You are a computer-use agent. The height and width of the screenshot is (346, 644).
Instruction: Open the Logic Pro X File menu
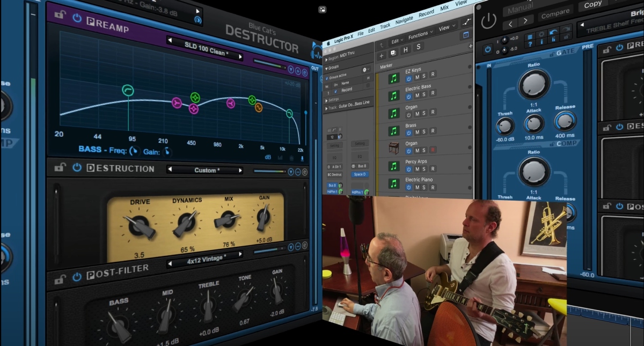click(x=361, y=33)
